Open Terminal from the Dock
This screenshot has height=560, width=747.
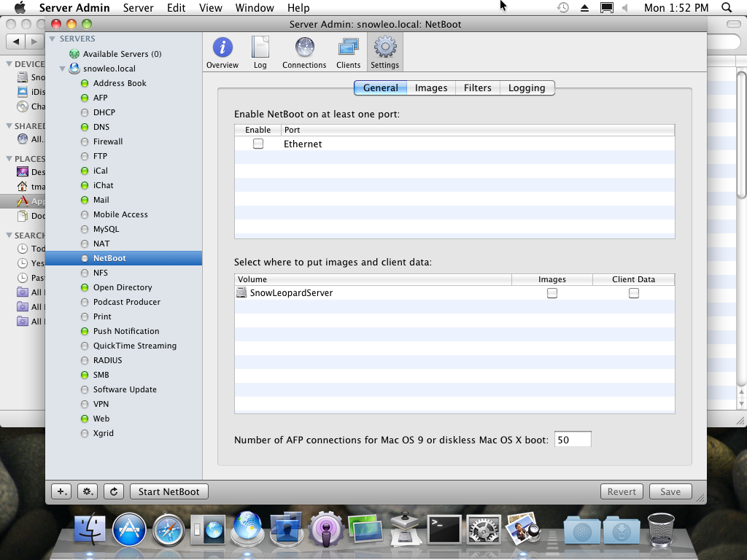(x=444, y=529)
